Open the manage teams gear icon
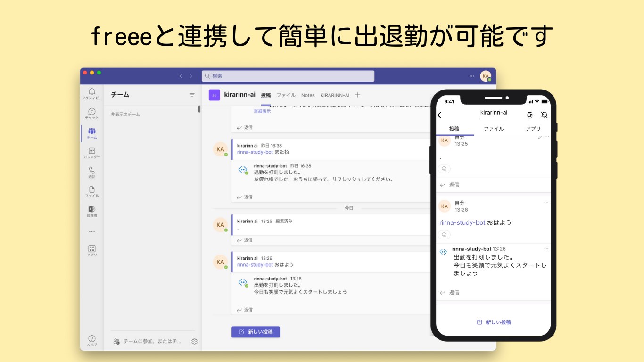 coord(194,341)
